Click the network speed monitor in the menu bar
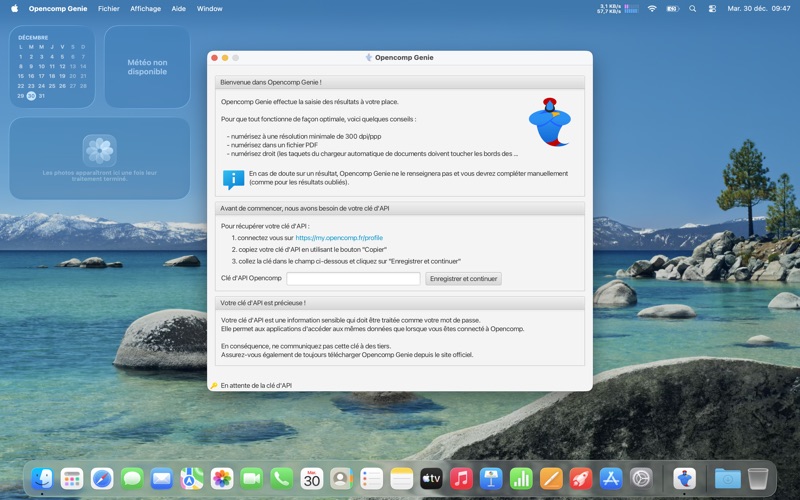Viewport: 800px width, 500px height. pos(617,9)
